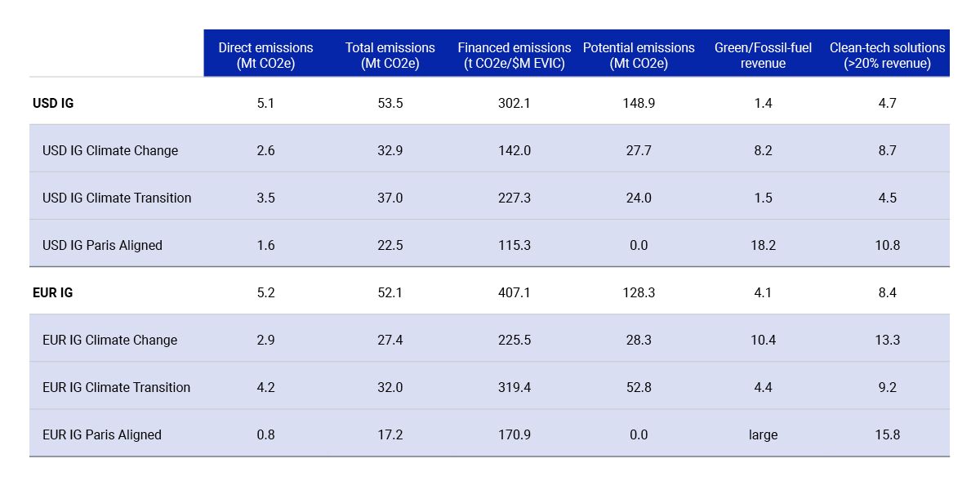This screenshot has width=980, height=490.
Task: Select the 302.1 financed emissions cell
Action: 514,103
